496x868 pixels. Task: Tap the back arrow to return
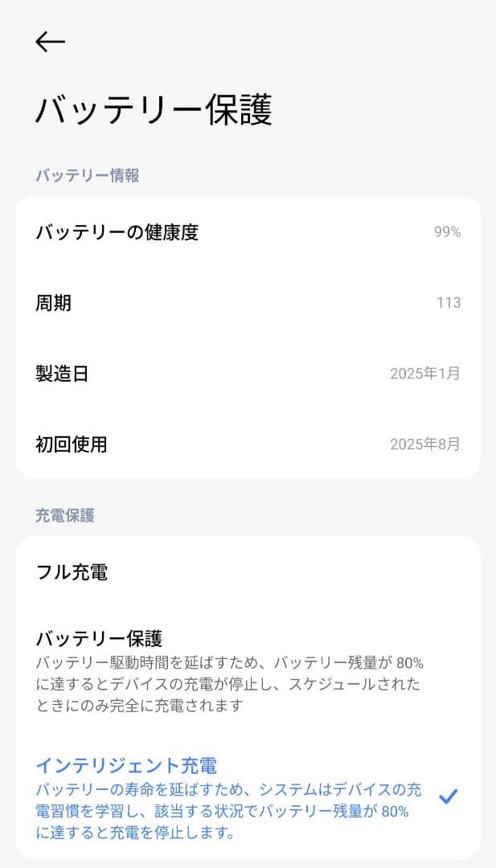pyautogui.click(x=49, y=42)
